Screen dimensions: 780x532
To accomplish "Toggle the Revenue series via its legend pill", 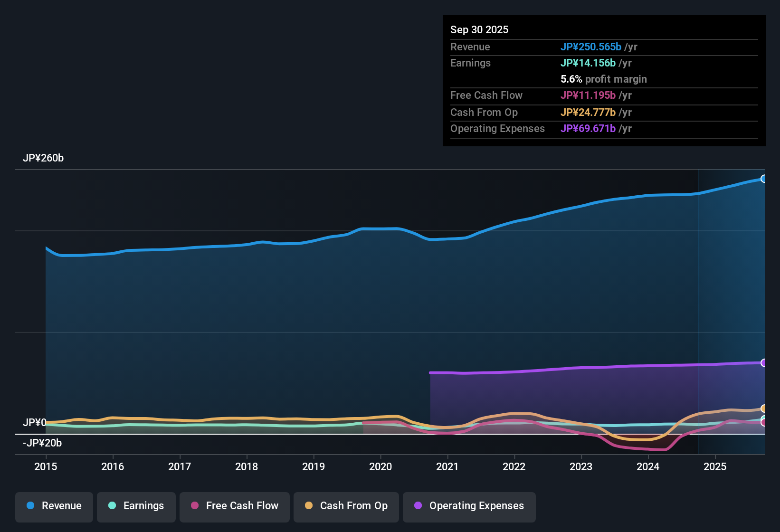I will (54, 506).
